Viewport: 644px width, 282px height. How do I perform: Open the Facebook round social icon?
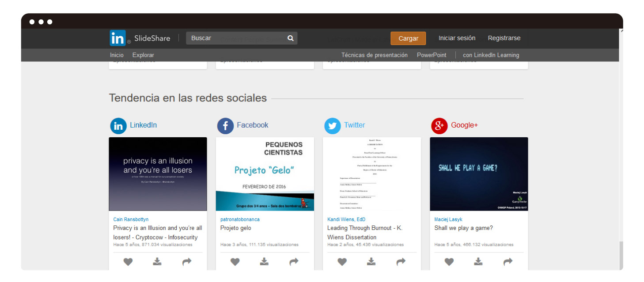(225, 126)
